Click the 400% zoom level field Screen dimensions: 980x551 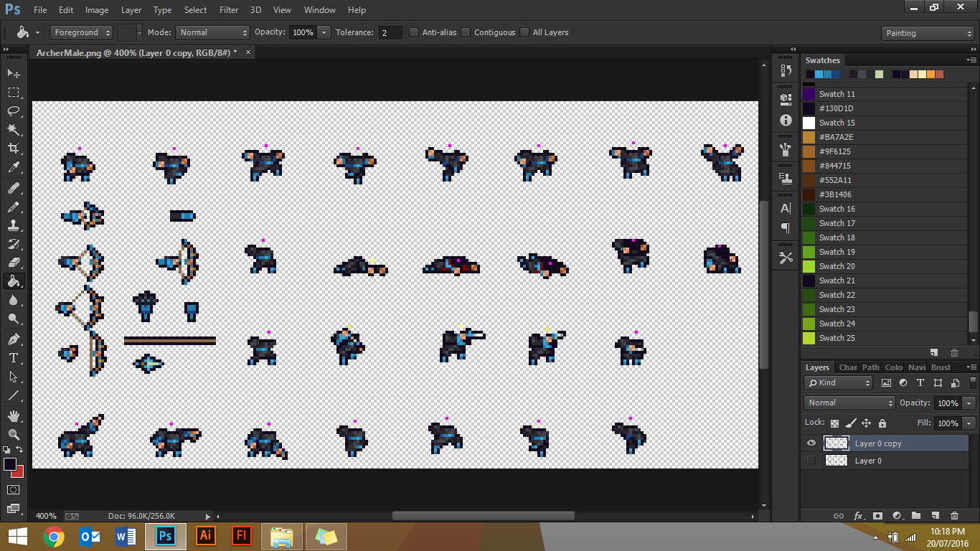click(46, 516)
